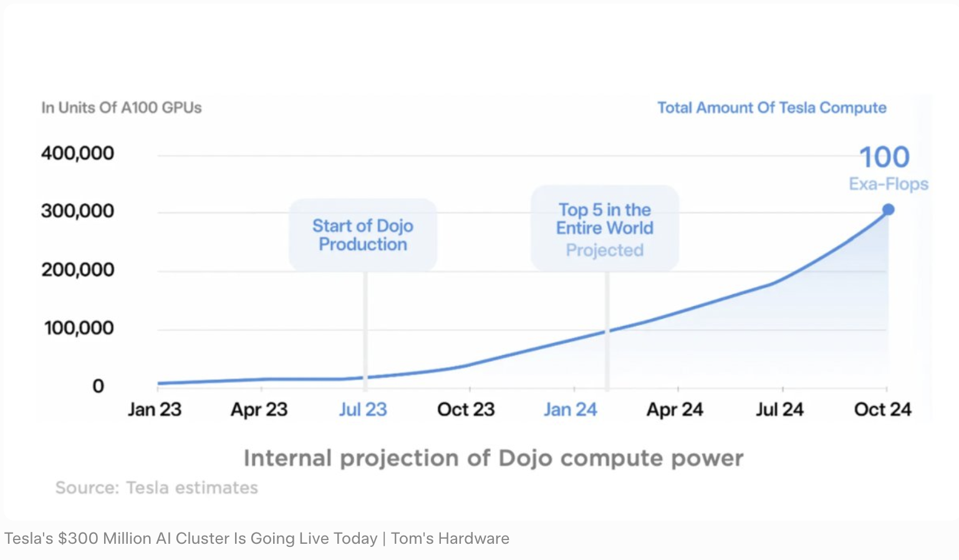Click the "Source: Tesla estimates" text
The image size is (959, 560).
pos(157,488)
